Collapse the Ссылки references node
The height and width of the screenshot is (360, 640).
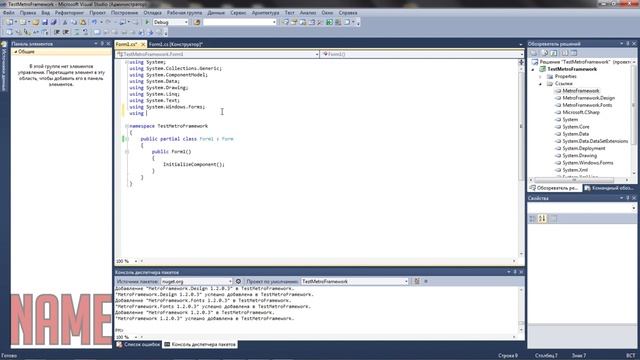[x=540, y=84]
